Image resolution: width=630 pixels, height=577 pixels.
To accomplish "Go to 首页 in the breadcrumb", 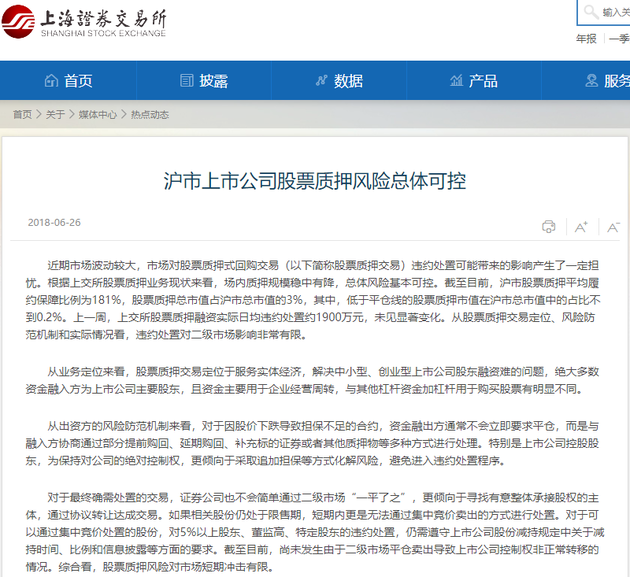I will pyautogui.click(x=22, y=115).
